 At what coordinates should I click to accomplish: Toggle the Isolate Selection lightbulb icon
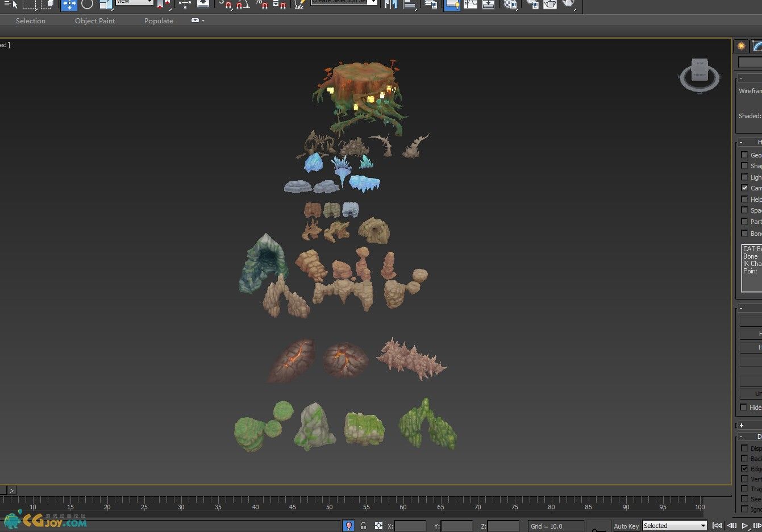tap(349, 526)
